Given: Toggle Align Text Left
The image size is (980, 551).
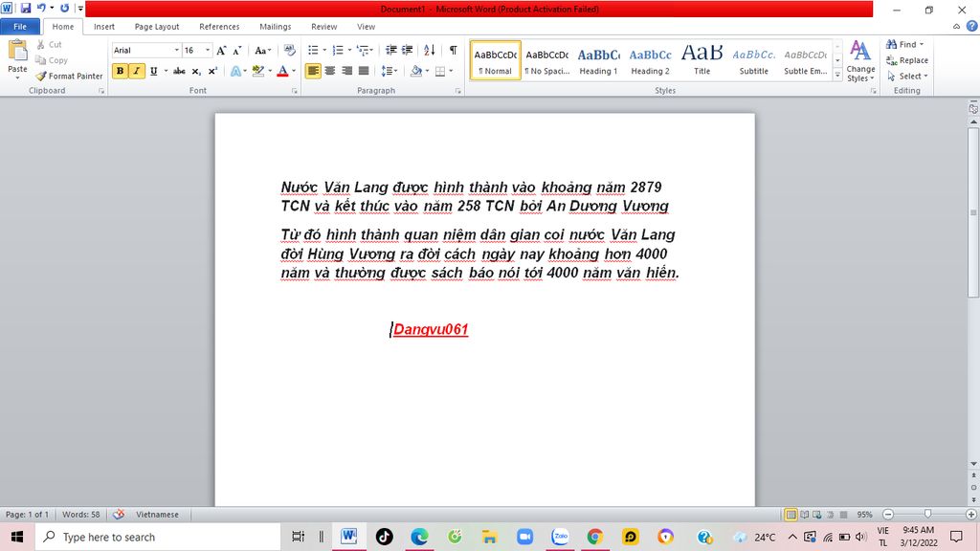Looking at the screenshot, I should [x=313, y=71].
